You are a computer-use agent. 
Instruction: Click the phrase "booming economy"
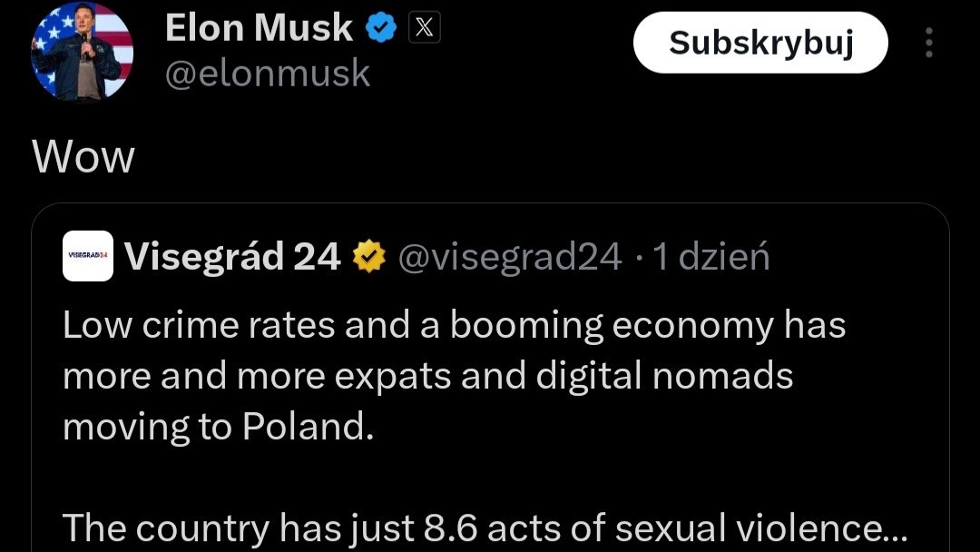(x=612, y=325)
